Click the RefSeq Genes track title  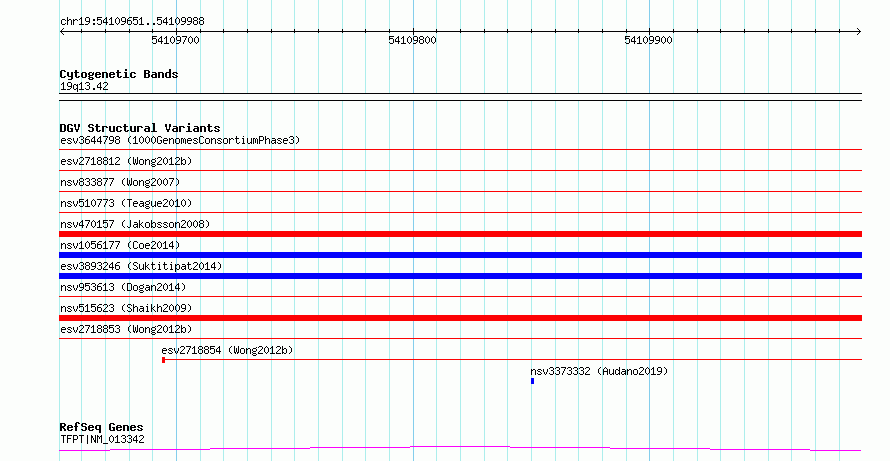pyautogui.click(x=102, y=427)
